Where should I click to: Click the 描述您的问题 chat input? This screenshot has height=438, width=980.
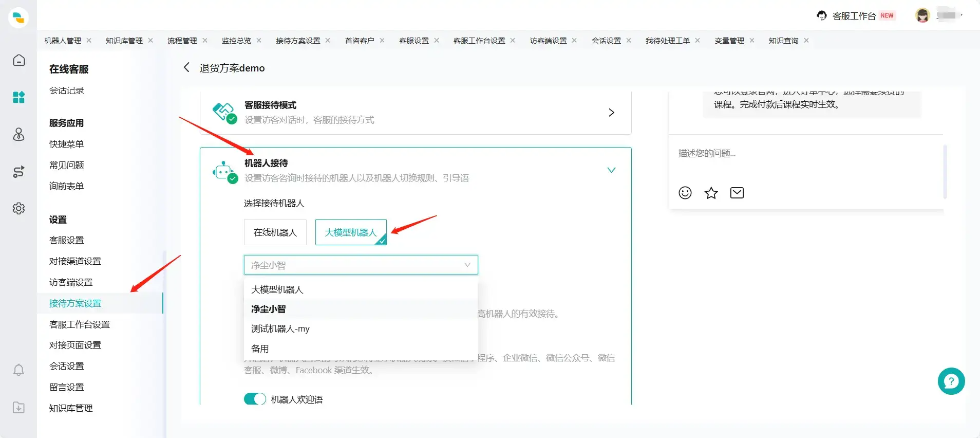pos(805,153)
